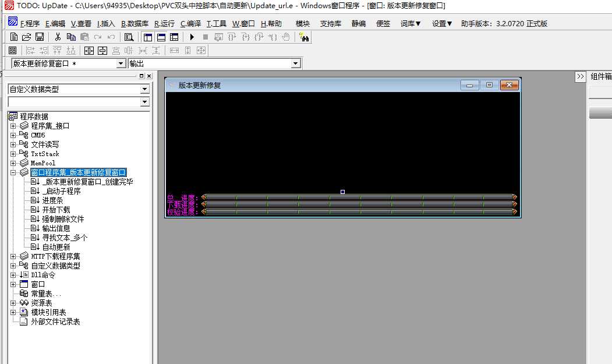Click the 支持库 button in the menu bar
Screen dimensions: 612x364
(331, 24)
